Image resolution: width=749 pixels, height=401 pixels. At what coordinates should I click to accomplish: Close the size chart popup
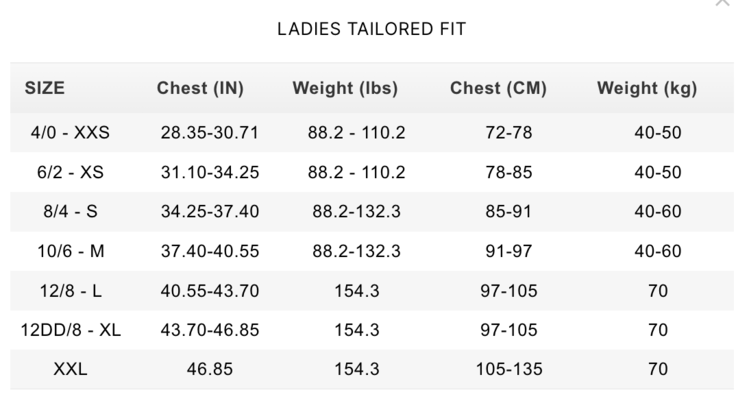pyautogui.click(x=722, y=3)
